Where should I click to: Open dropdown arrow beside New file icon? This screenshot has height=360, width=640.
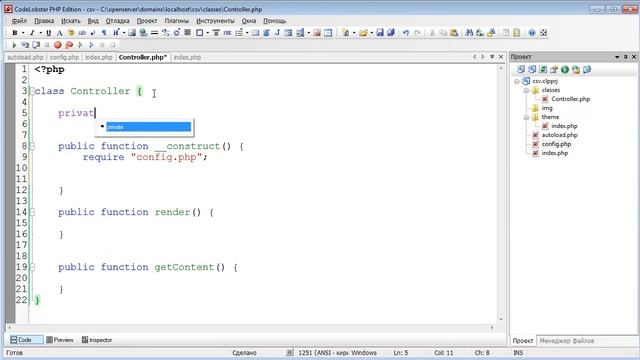354,33
